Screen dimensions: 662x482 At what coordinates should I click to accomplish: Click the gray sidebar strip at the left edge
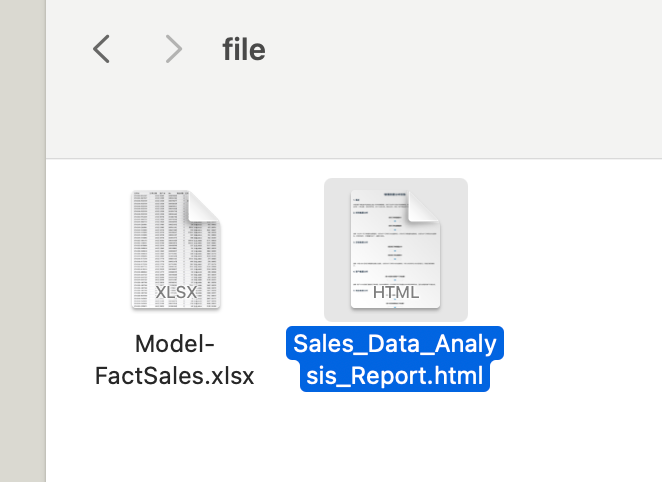point(23,241)
